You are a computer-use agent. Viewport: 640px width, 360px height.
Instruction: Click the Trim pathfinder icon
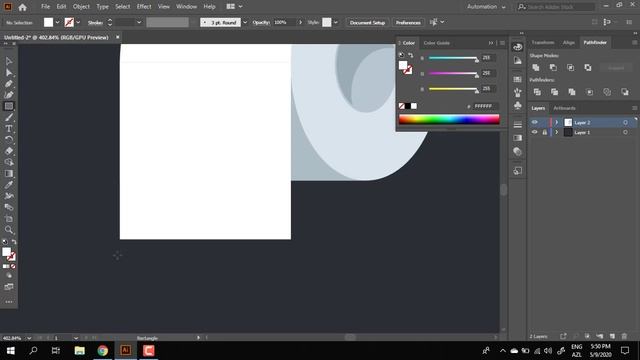tap(554, 92)
